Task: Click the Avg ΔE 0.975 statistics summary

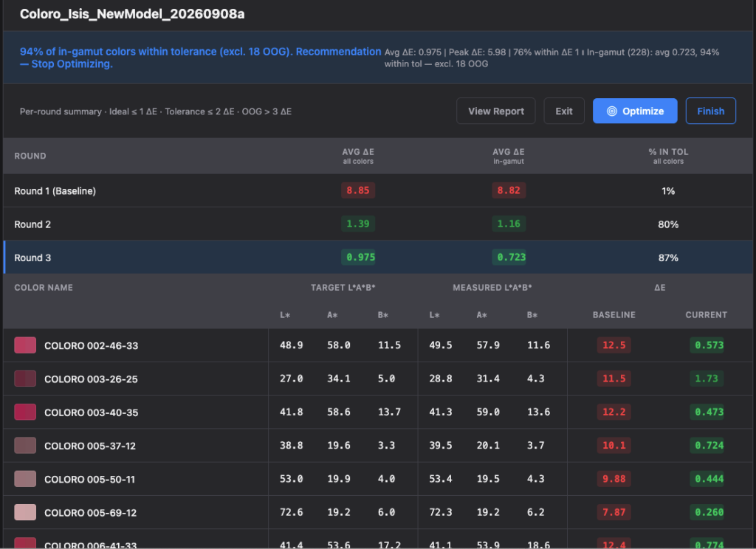Action: 551,58
